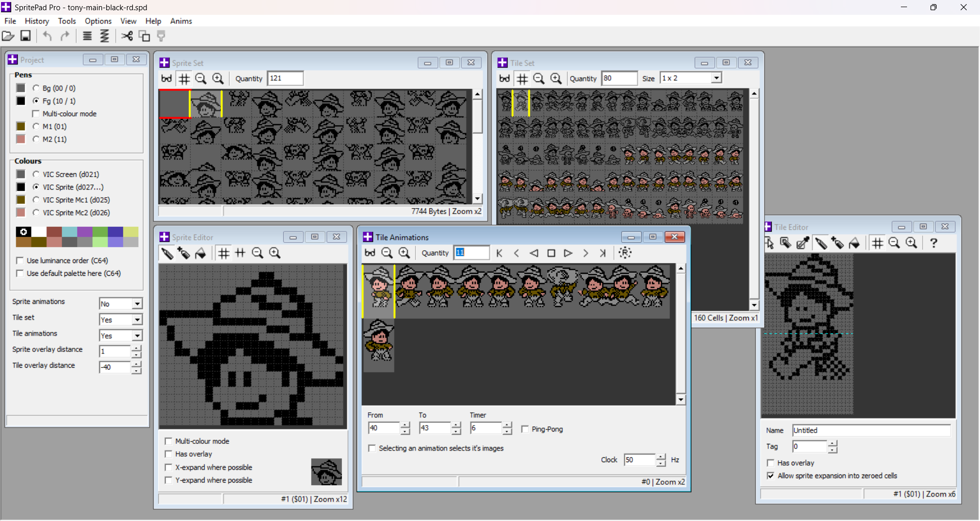
Task: Select the M1 (01) pen radio button
Action: pyautogui.click(x=36, y=126)
